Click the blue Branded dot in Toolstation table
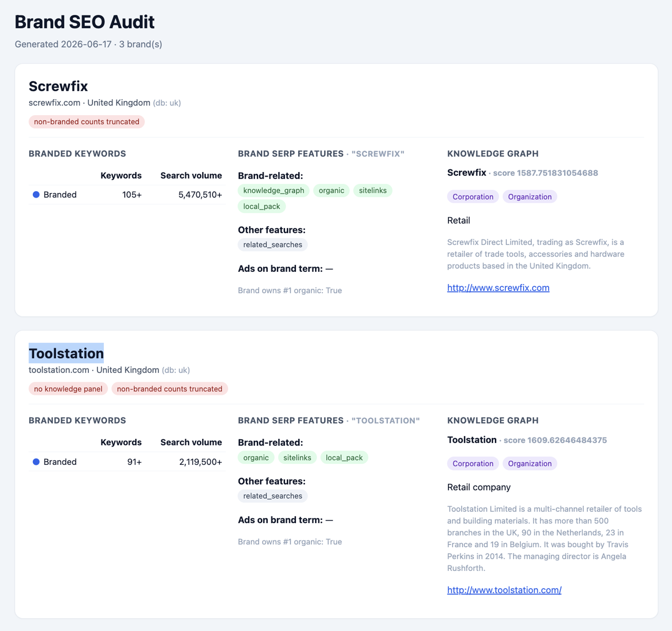The image size is (672, 631). pos(36,462)
